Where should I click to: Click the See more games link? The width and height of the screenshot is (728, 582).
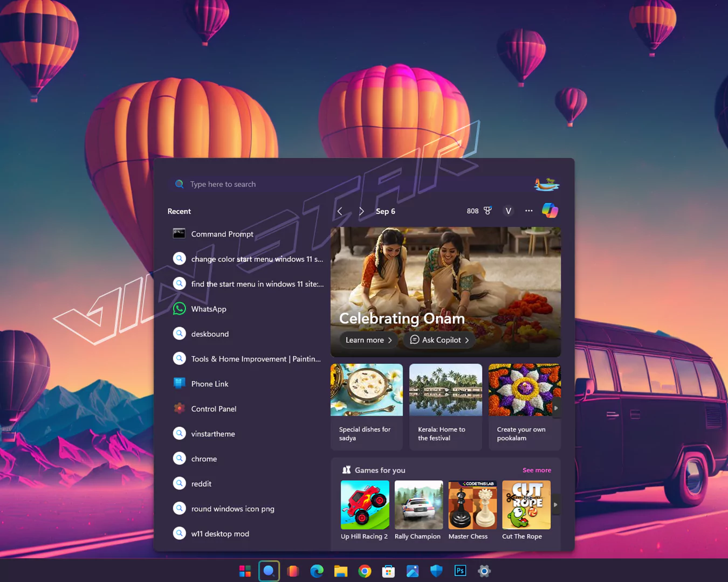537,470
